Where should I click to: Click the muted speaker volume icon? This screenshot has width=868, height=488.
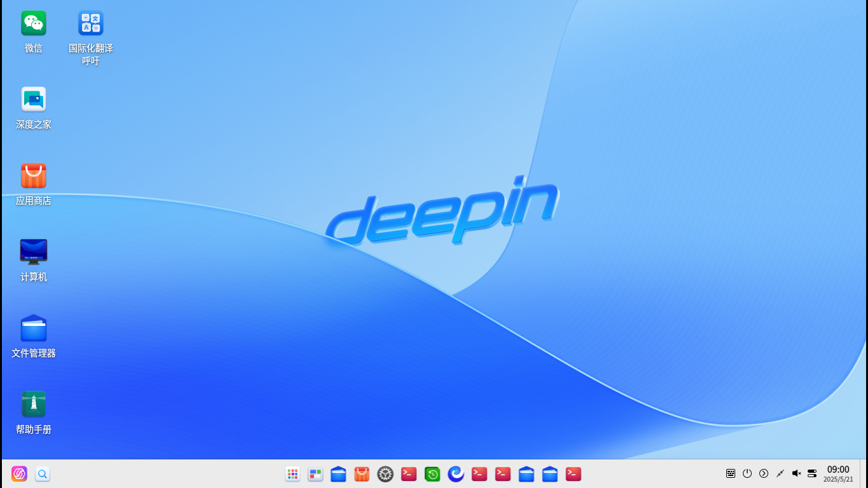pos(796,473)
